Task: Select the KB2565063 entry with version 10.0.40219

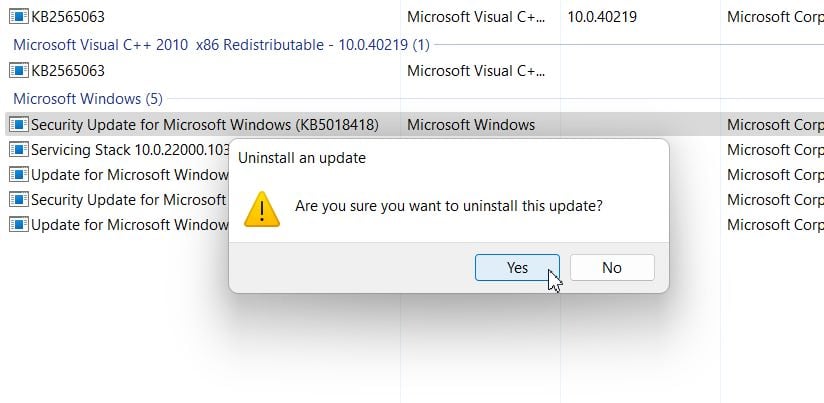Action: click(x=68, y=17)
